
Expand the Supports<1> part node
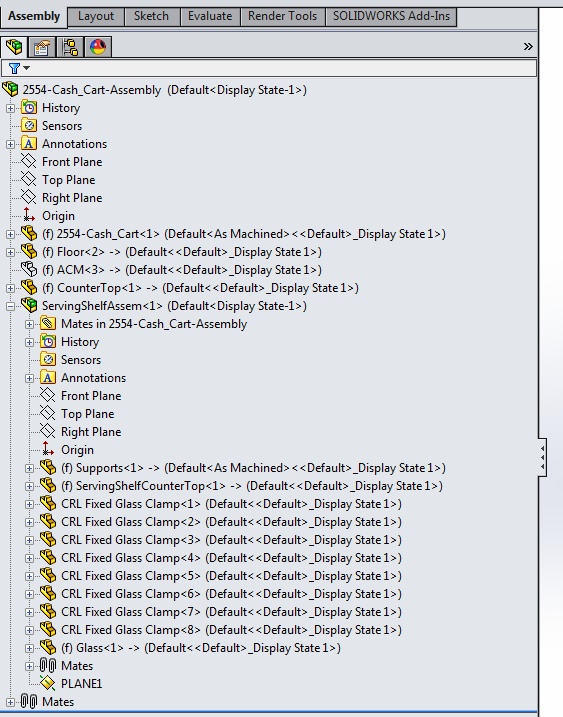(x=29, y=469)
